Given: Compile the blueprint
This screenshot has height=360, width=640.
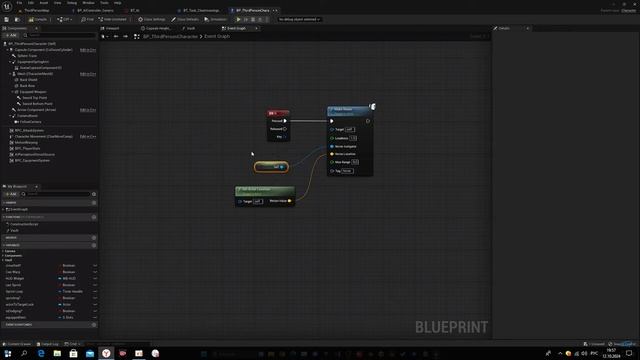Looking at the screenshot, I should coord(38,19).
